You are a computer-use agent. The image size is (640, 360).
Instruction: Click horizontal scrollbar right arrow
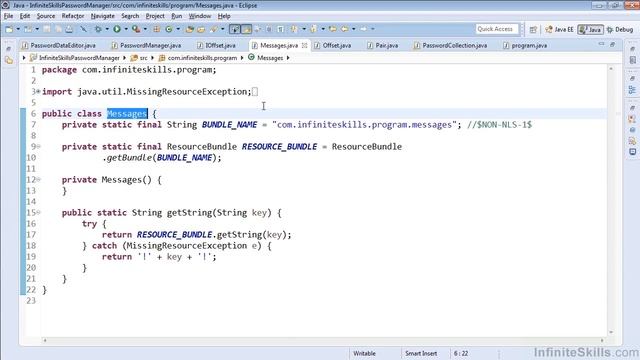(x=602, y=340)
